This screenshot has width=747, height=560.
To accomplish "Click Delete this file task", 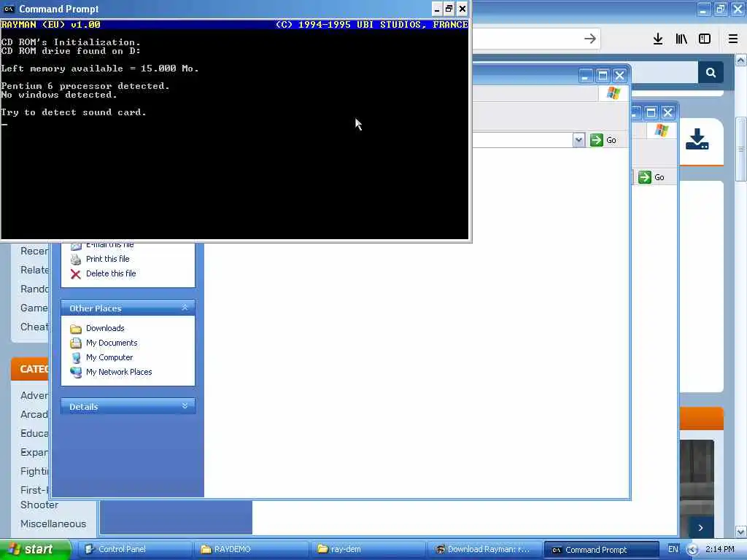I will pos(111,274).
